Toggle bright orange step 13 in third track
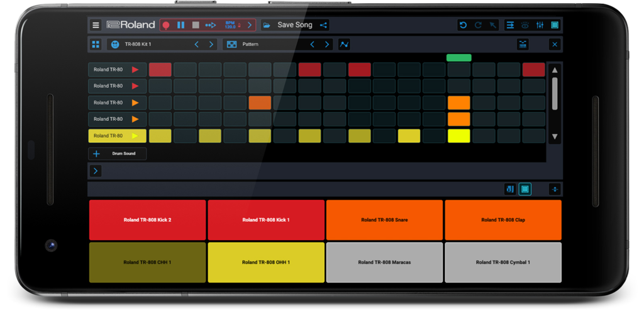This screenshot has width=644, height=311. coord(458,103)
